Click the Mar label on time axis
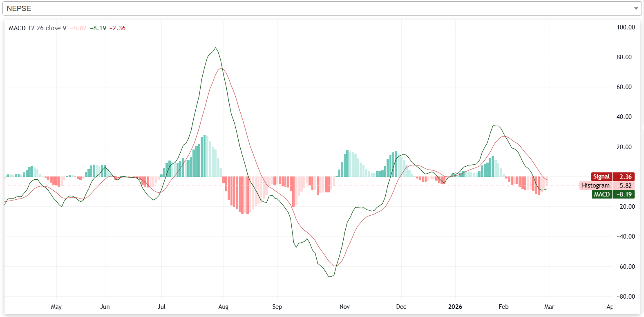The image size is (644, 317). click(549, 307)
